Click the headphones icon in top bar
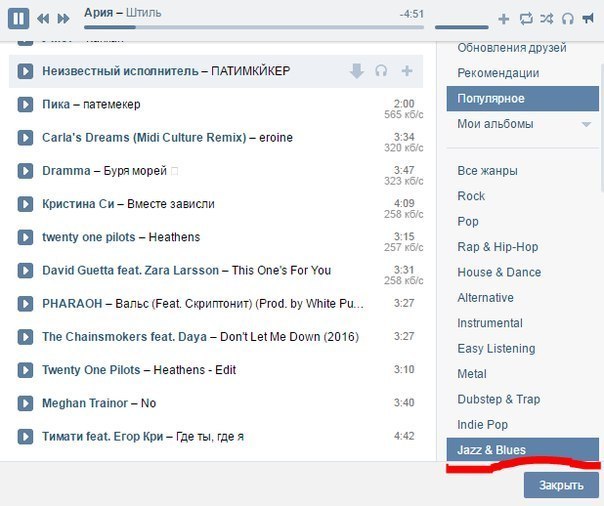 click(x=568, y=19)
